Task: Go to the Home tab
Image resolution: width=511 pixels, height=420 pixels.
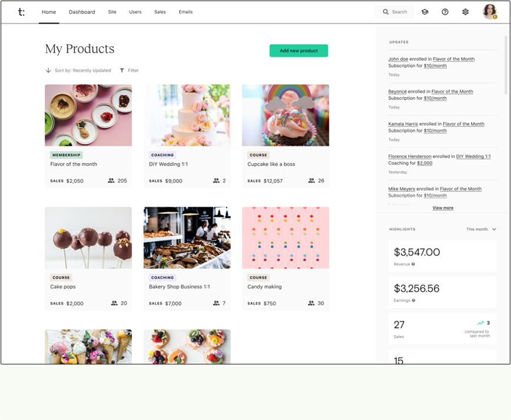Action: [49, 12]
